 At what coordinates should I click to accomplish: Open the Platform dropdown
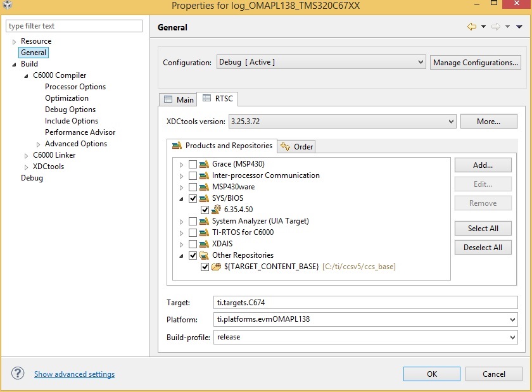[x=365, y=319]
